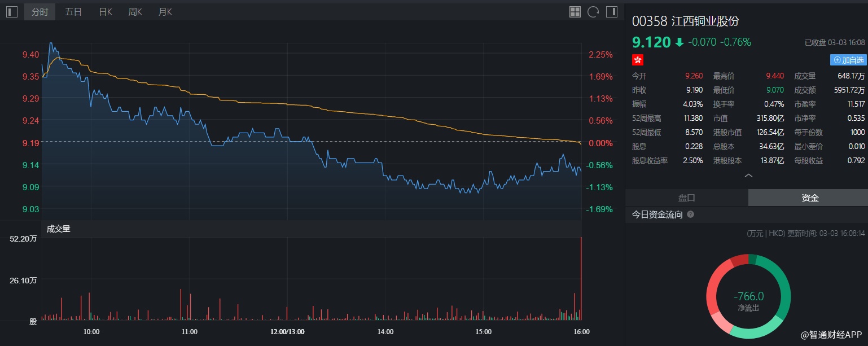
Task: Open the 盘口 order book tab
Action: (686, 198)
